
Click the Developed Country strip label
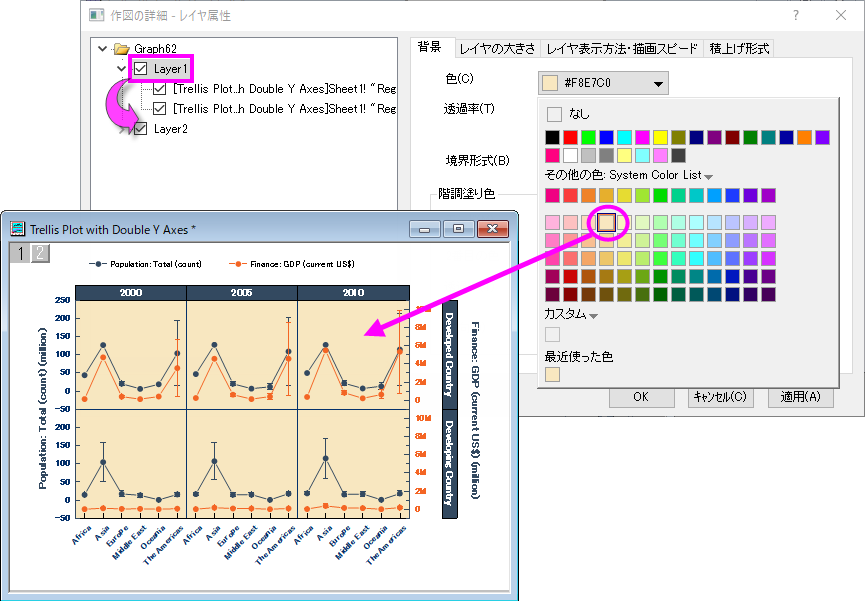(450, 355)
